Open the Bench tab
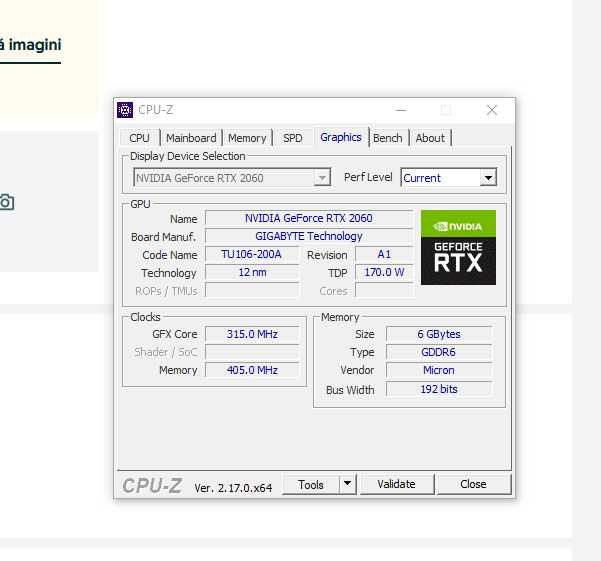Viewport: 601px width, 561px height. click(388, 138)
